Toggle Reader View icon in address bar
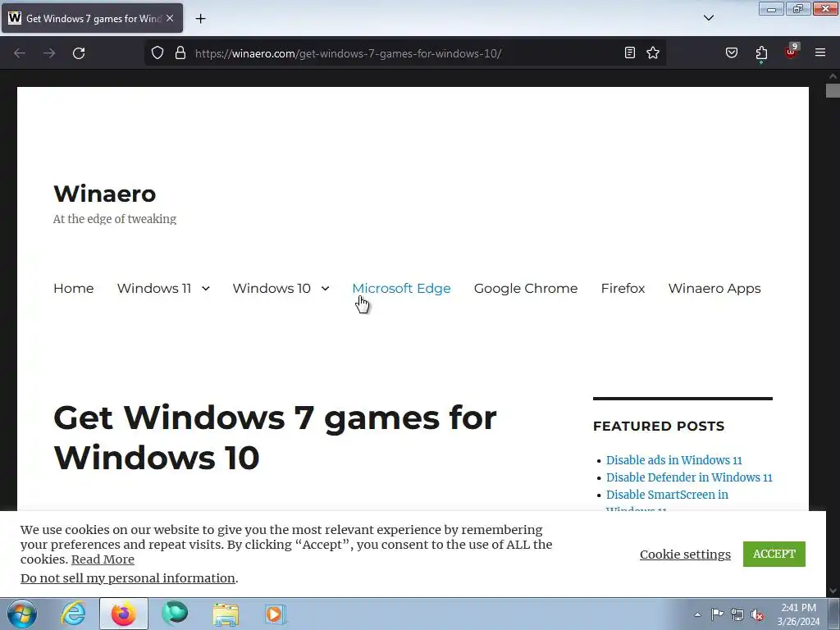The image size is (840, 630). (x=630, y=53)
